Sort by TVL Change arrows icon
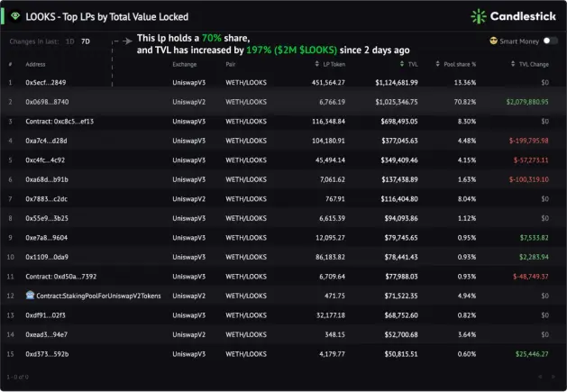 [513, 64]
